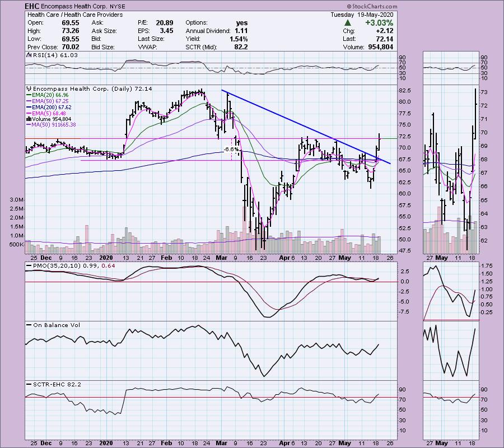This screenshot has height=448, width=504.
Task: Click the EMA(5) 68.48 legend entry
Action: [49, 114]
